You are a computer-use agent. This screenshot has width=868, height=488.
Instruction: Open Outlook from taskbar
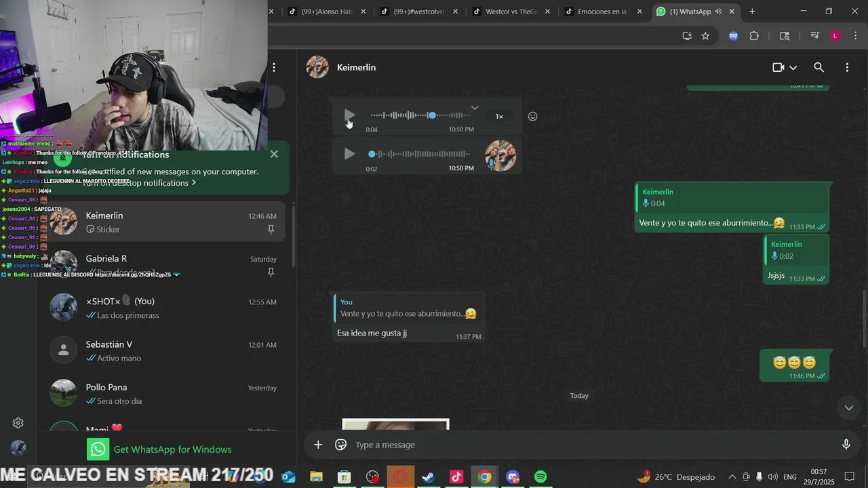(288, 477)
